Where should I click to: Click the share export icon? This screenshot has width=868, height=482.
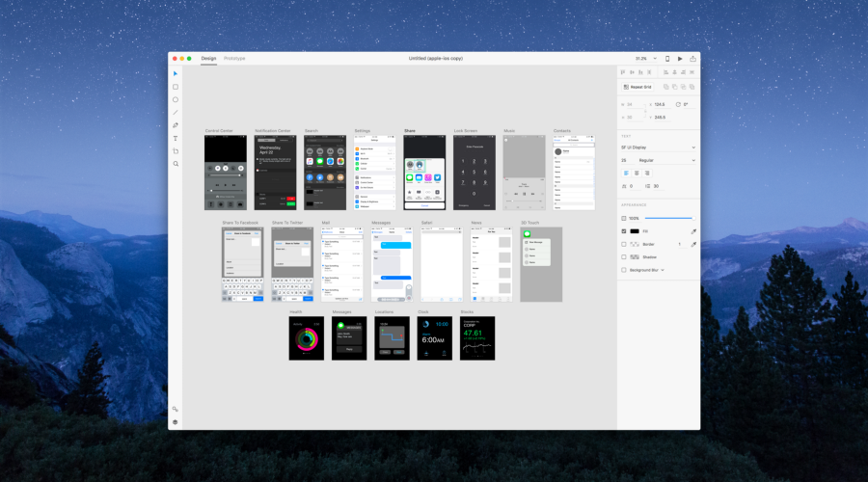pyautogui.click(x=692, y=59)
